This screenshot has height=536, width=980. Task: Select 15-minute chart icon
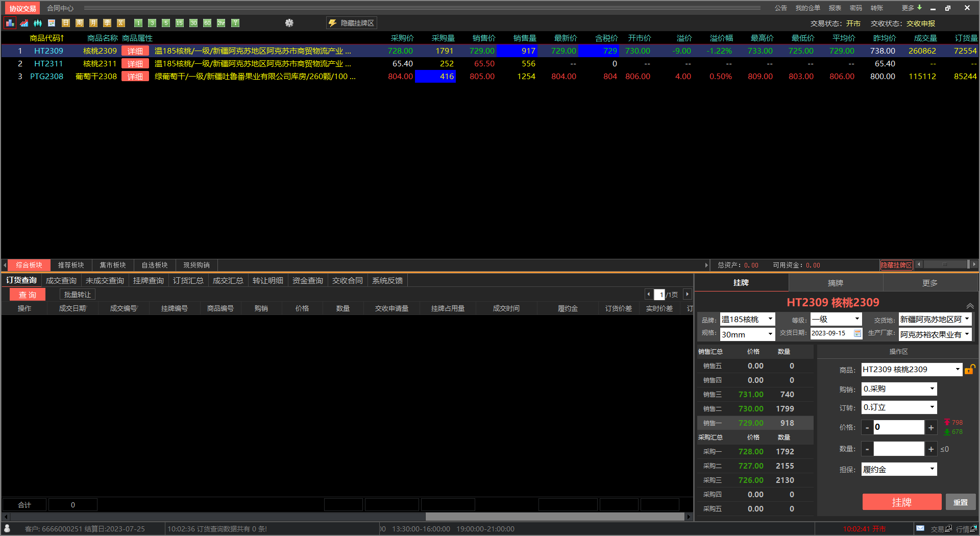[x=180, y=23]
